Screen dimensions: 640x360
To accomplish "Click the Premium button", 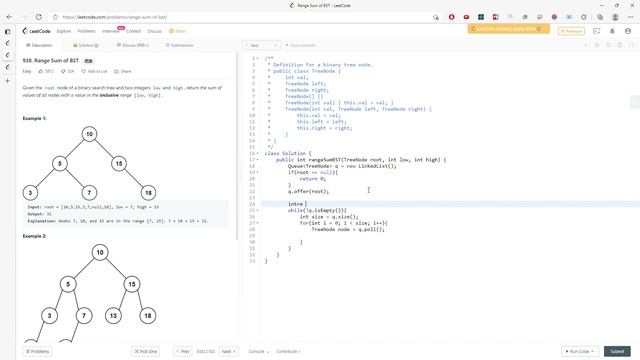I will click(571, 31).
